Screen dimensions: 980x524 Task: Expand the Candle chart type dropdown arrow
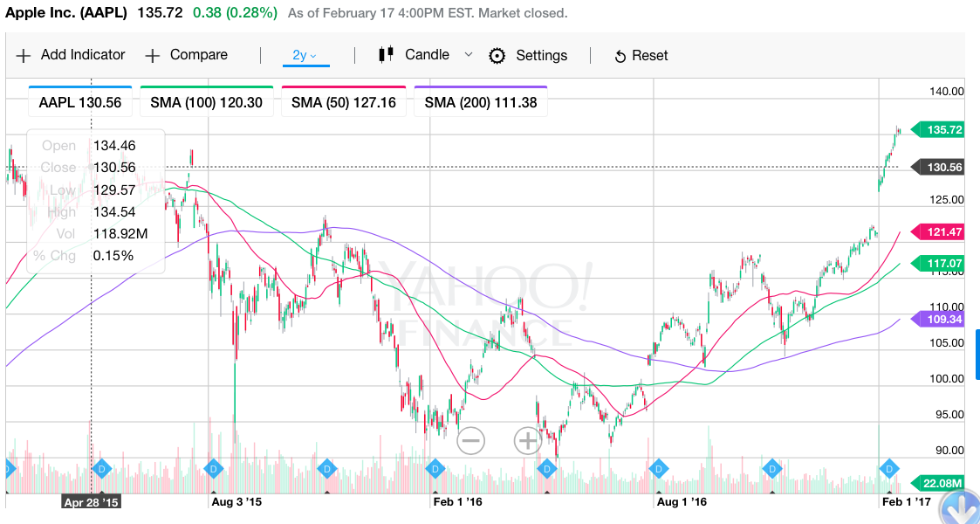click(468, 55)
